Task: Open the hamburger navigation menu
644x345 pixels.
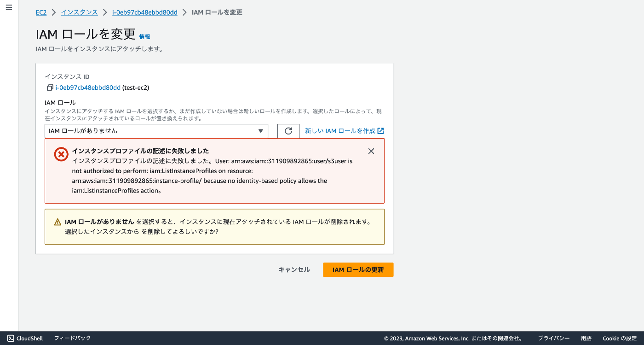Action: [x=9, y=8]
